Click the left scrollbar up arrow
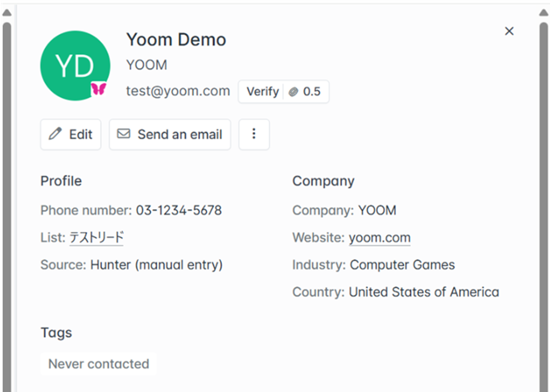550x392 pixels. point(7,13)
